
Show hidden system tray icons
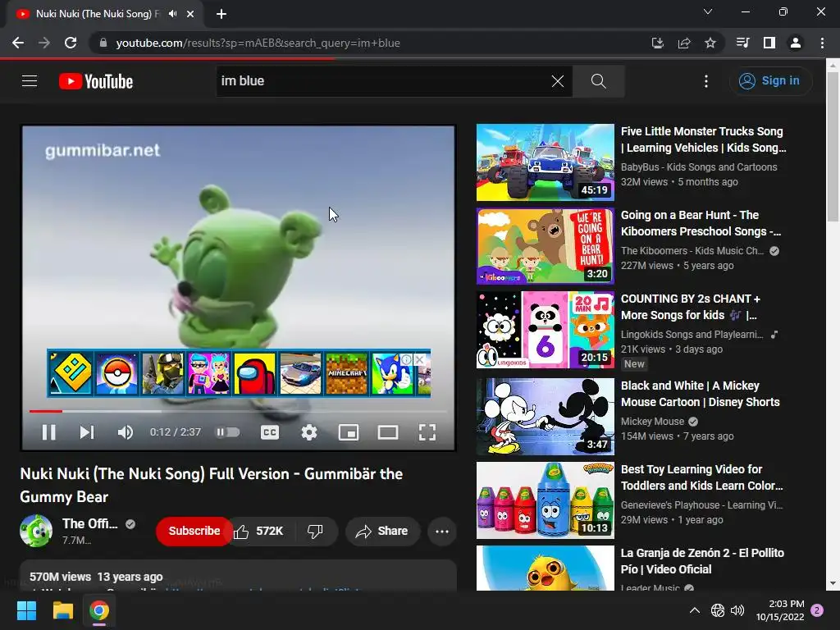(694, 610)
